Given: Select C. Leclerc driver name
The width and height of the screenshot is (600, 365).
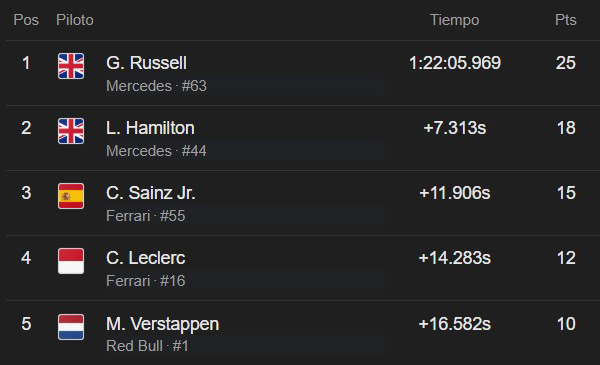Looking at the screenshot, I should tap(145, 258).
